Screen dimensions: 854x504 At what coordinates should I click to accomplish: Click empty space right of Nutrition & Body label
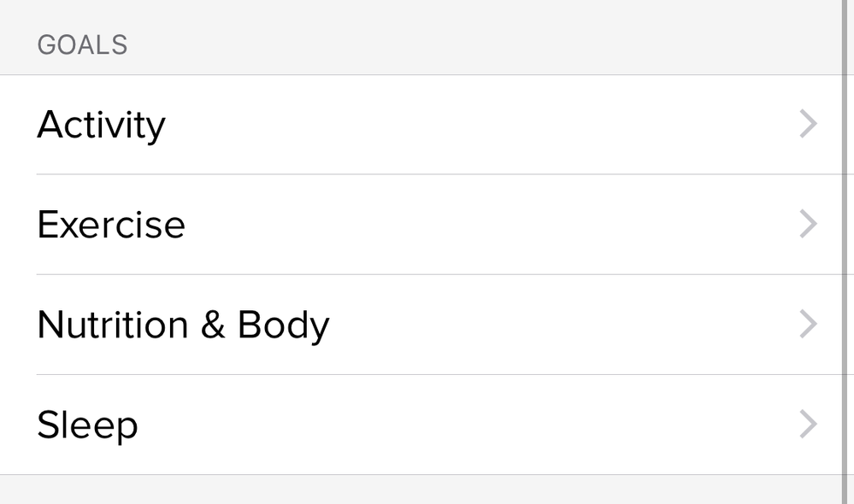(556, 325)
